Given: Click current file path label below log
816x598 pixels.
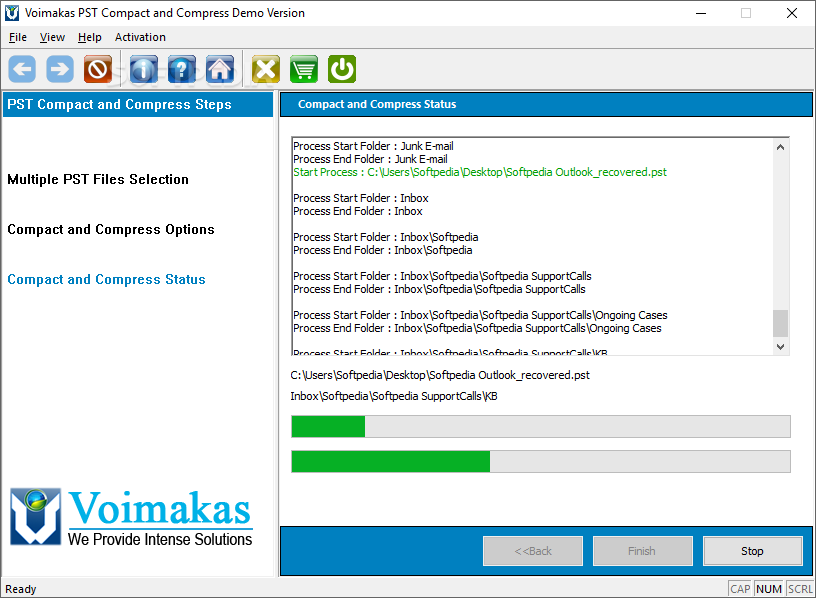Looking at the screenshot, I should [440, 375].
